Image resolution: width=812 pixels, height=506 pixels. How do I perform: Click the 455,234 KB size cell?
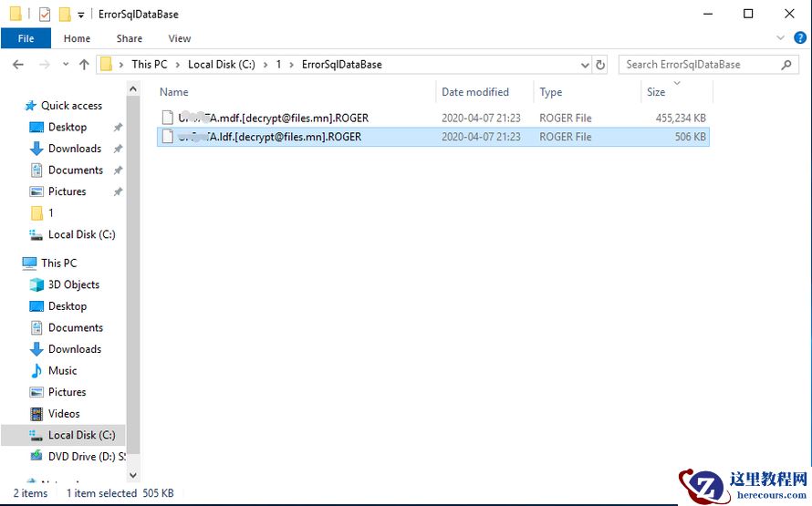[681, 118]
